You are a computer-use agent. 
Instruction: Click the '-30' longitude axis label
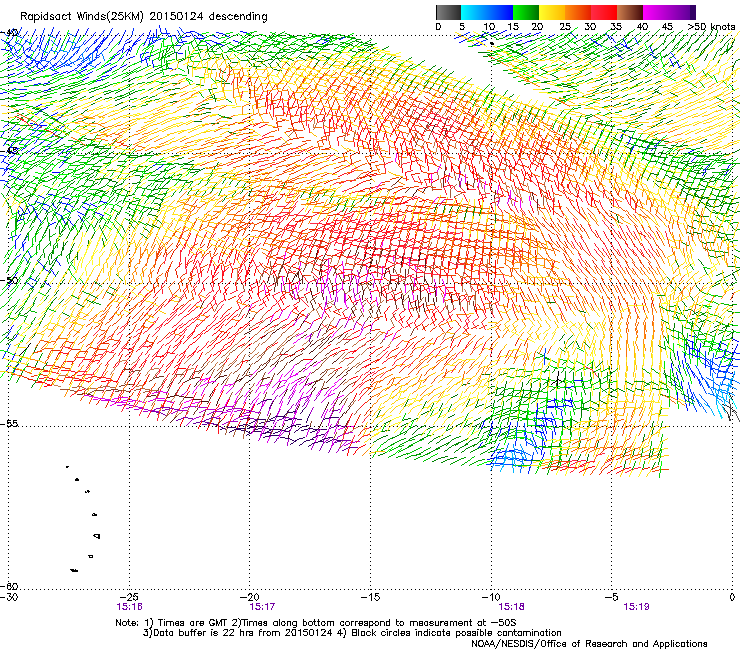point(9,598)
